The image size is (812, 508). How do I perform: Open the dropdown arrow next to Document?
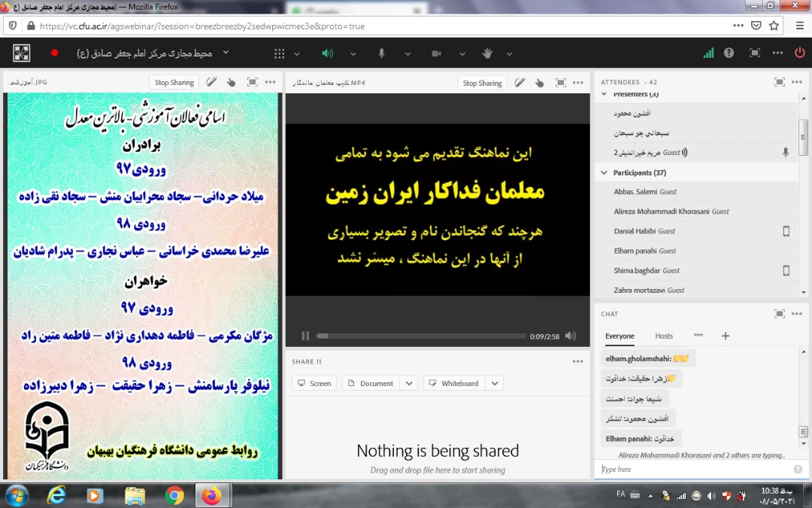coord(409,383)
